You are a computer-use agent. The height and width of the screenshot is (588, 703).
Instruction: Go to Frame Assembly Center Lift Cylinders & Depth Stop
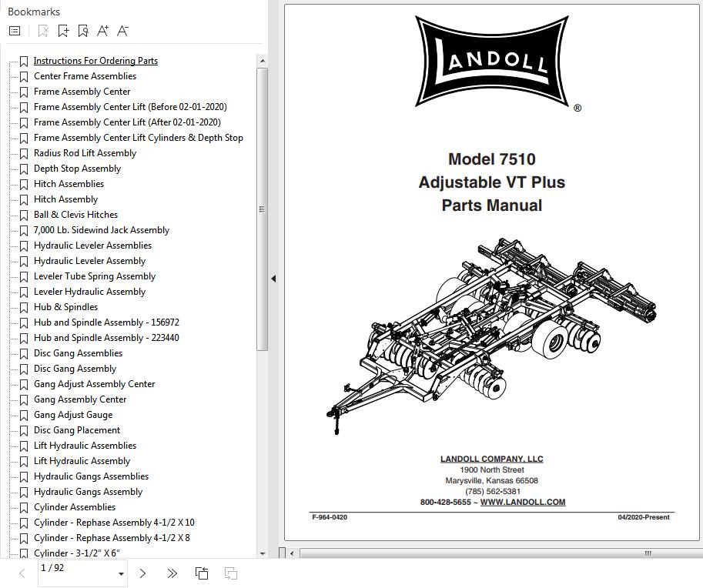click(x=139, y=138)
